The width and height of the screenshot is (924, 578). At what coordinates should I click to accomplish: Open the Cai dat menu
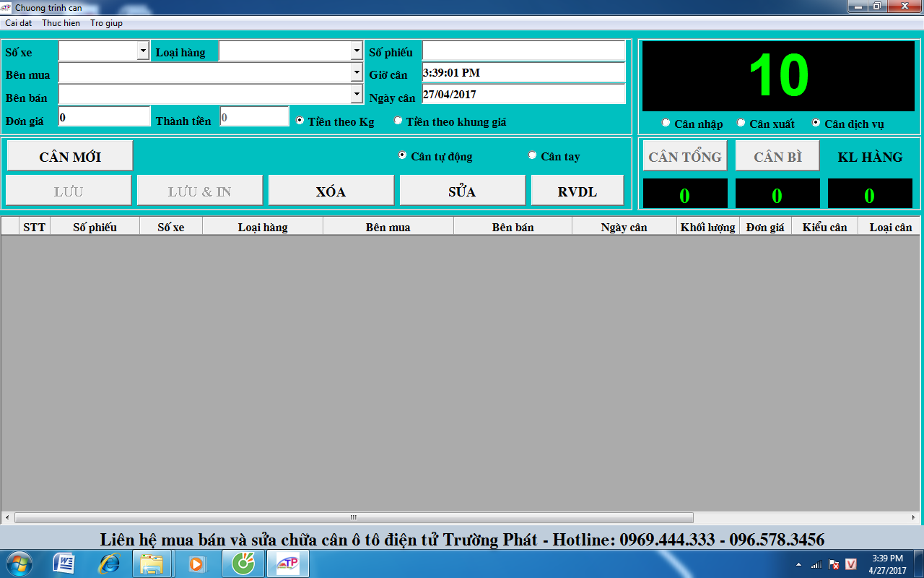[19, 23]
